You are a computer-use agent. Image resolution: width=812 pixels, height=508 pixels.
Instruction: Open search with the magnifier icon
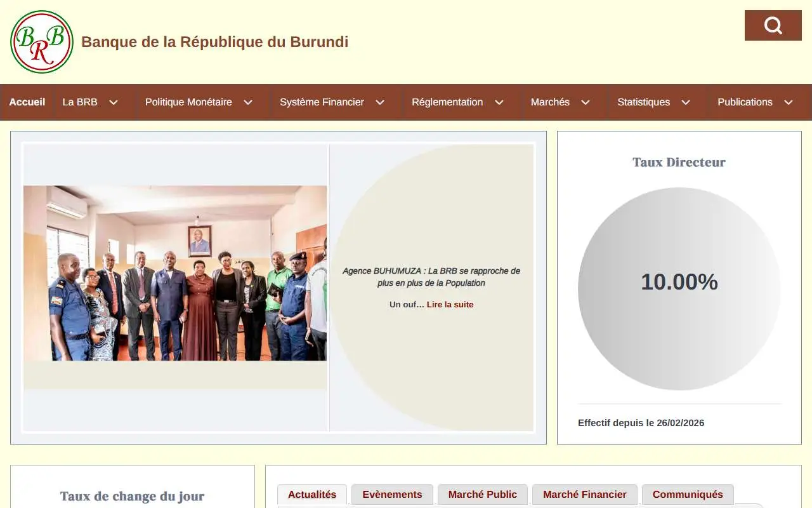[773, 25]
